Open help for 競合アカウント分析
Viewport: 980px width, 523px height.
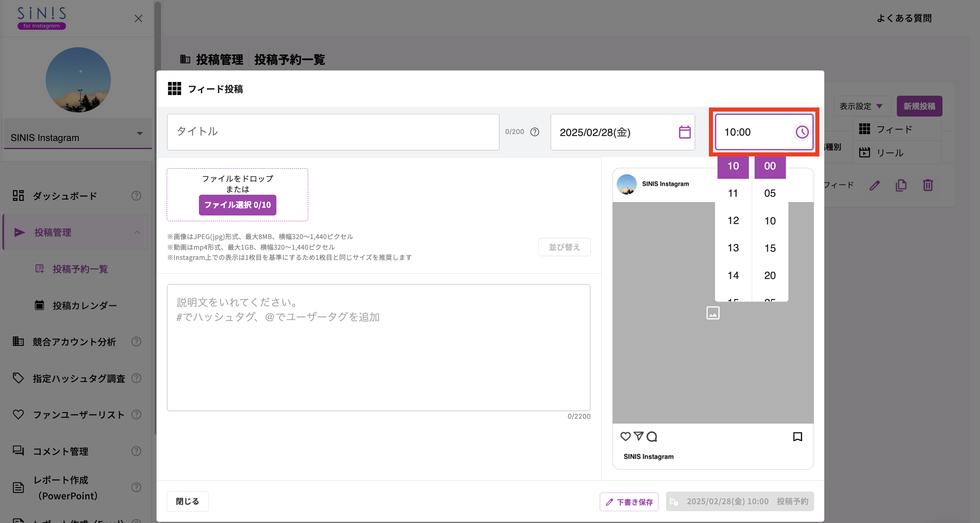[x=136, y=342]
